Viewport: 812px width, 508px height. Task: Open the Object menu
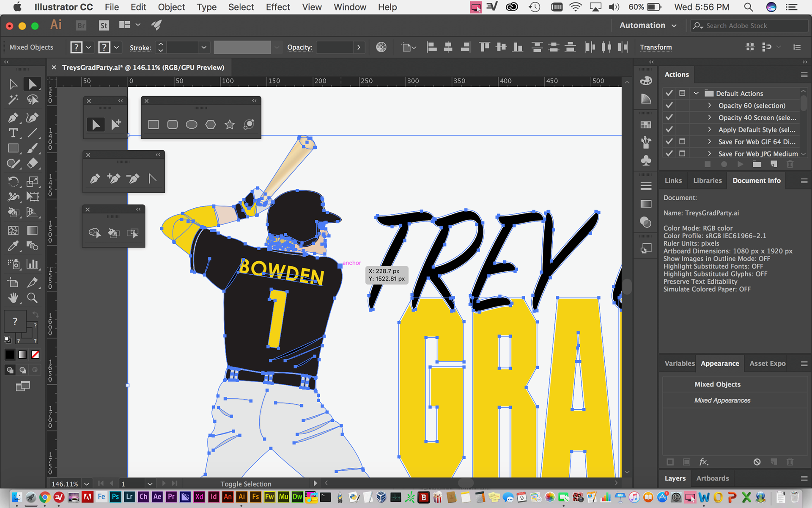tap(171, 7)
